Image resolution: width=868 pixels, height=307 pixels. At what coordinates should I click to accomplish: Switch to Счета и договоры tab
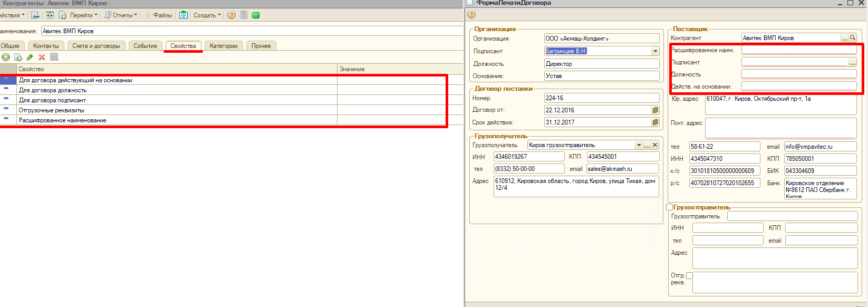[96, 46]
